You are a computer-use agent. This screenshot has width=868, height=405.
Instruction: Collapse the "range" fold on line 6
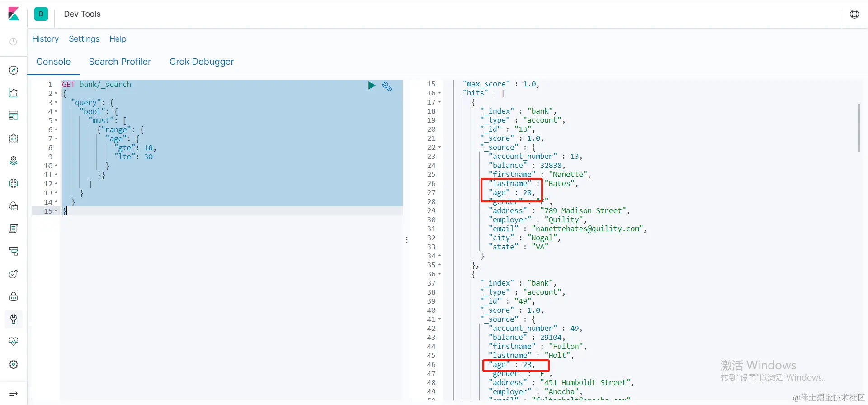point(56,130)
